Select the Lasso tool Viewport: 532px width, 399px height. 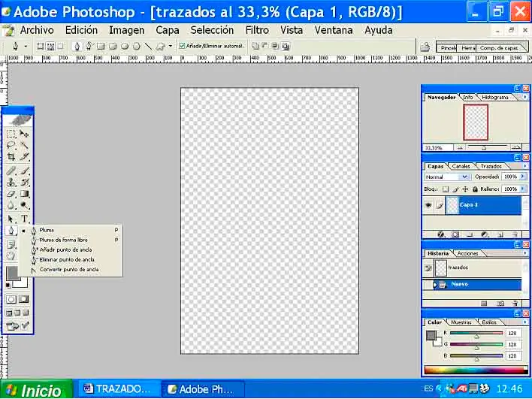point(11,145)
